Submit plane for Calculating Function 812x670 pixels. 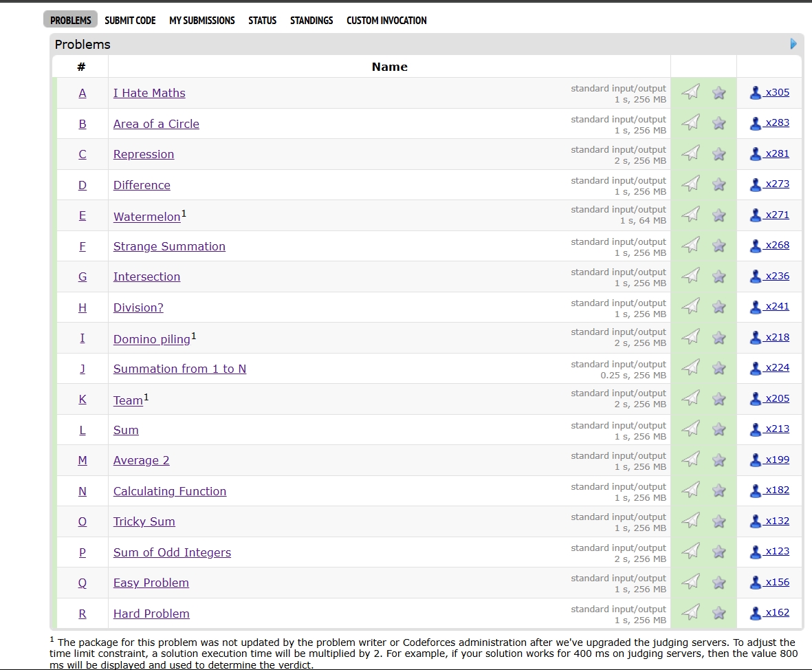tap(690, 490)
